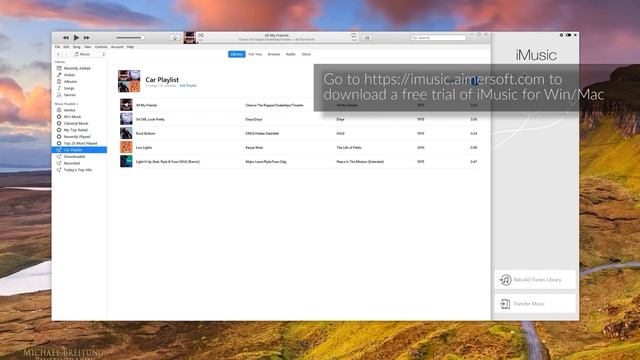The image size is (640, 360).
Task: Toggle the iMusic switch icon at top
Action: [x=568, y=35]
